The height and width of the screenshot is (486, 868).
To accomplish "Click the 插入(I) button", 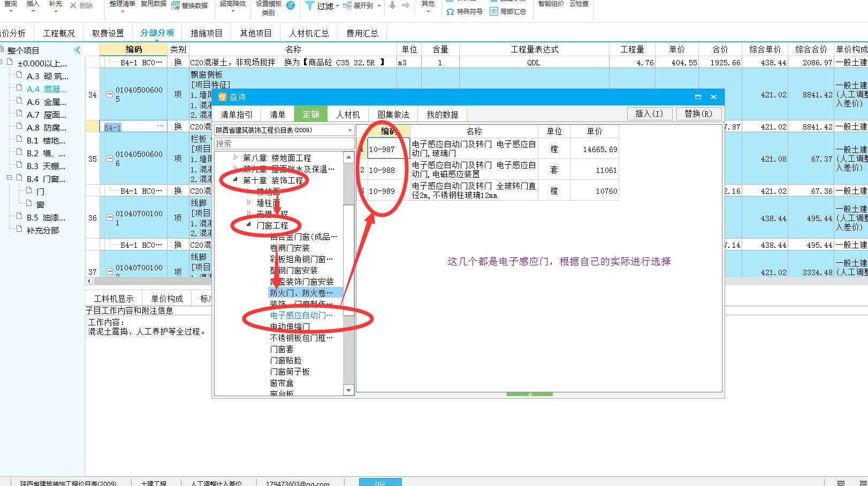I will [x=649, y=113].
